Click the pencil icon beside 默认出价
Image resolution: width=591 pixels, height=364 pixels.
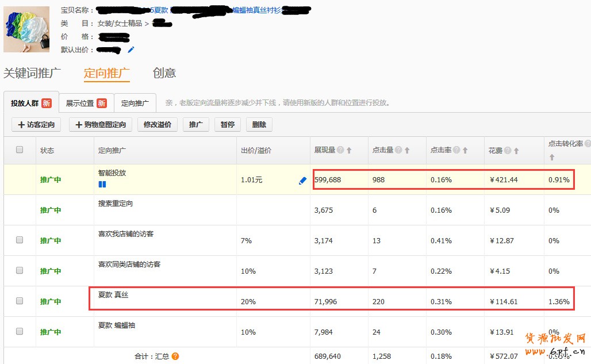click(131, 49)
